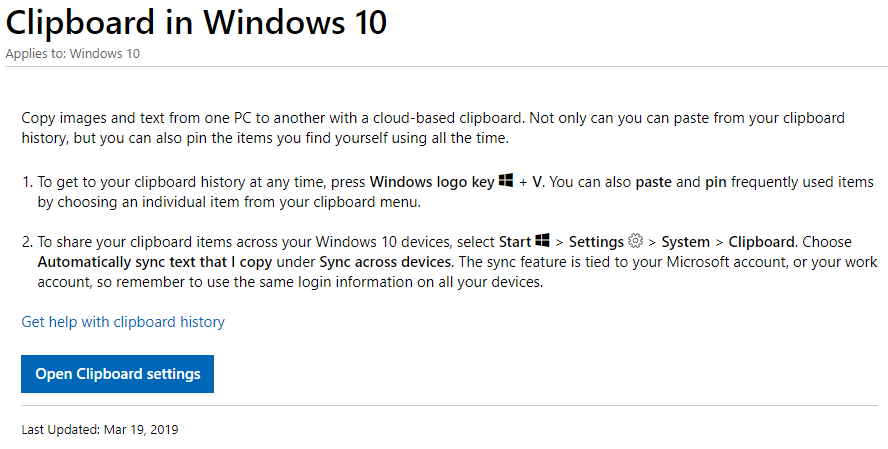
Task: Click the bold word 'pin' in step 1
Action: pos(716,182)
